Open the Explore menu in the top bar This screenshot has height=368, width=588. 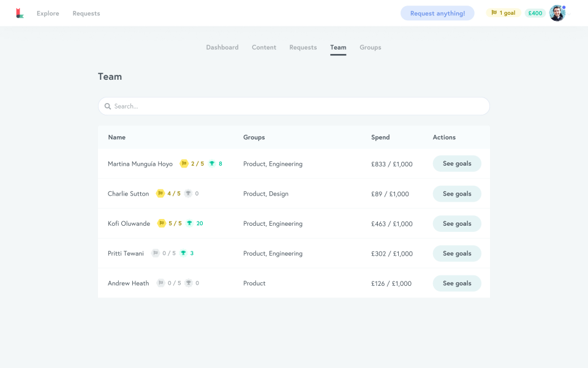click(x=48, y=13)
